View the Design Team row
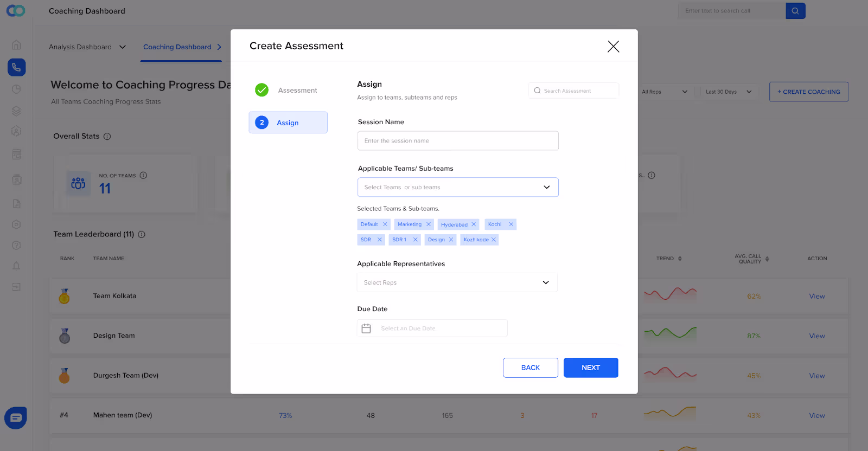 click(x=817, y=336)
